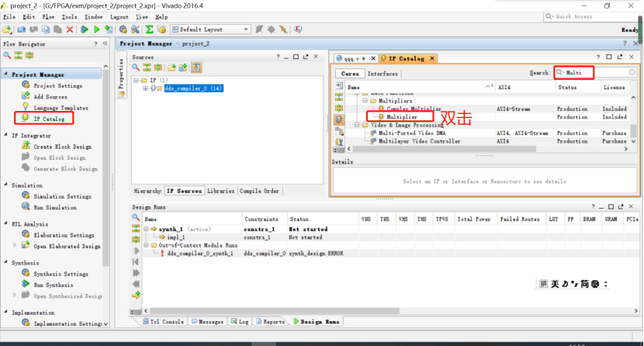644x346 pixels.
Task: Toggle the highlighted view button in Sources toolbar
Action: pyautogui.click(x=196, y=67)
